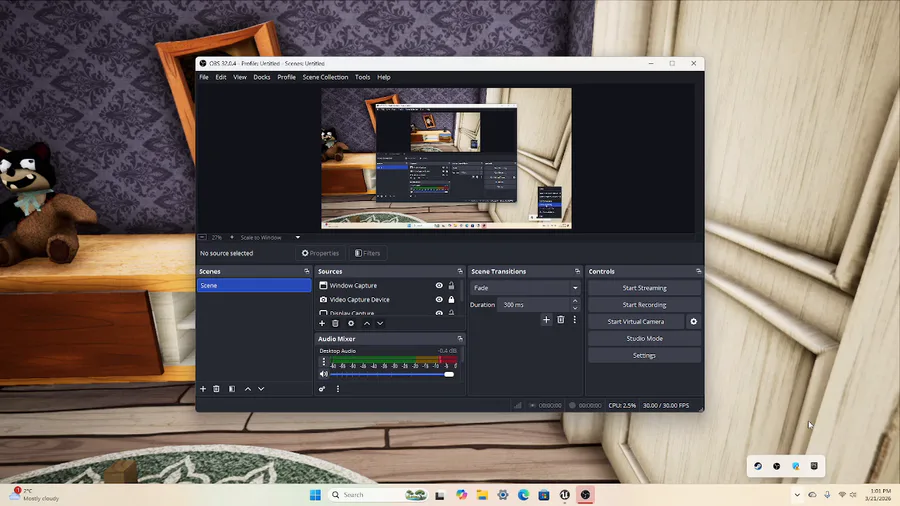
Task: Open Audio Mixer toolbar three-dot menu
Action: pyautogui.click(x=338, y=388)
